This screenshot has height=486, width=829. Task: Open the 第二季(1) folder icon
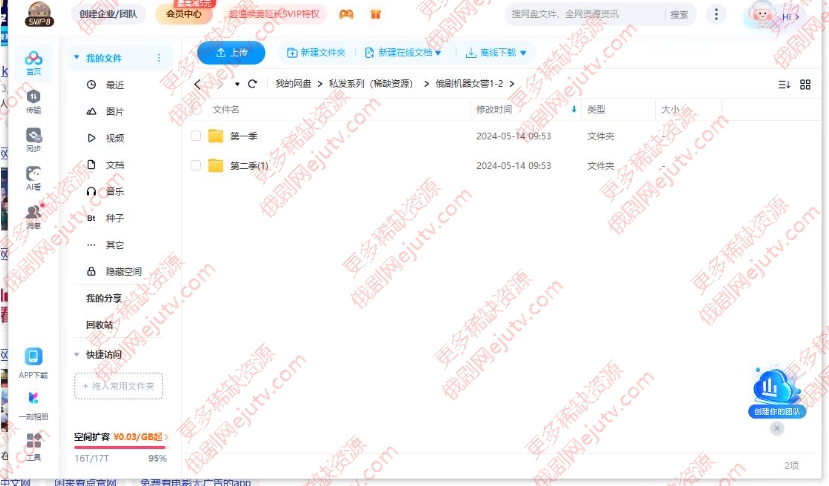coord(216,166)
